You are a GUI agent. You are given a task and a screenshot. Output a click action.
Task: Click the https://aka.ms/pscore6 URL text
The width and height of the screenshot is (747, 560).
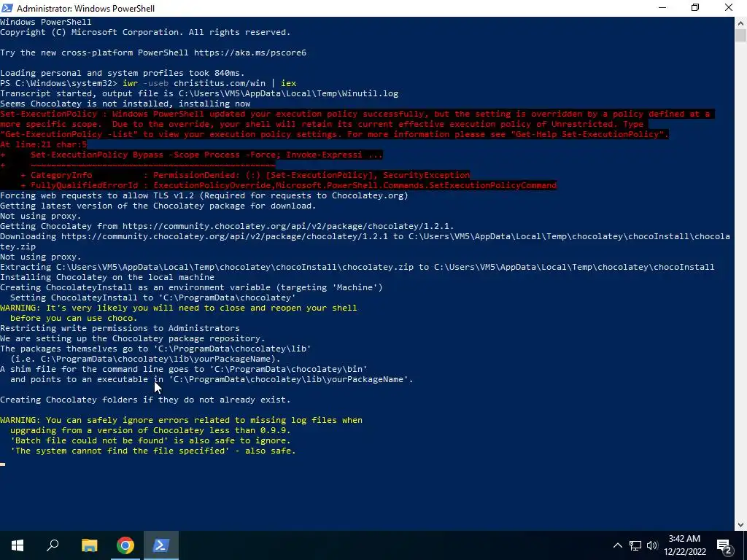[250, 52]
